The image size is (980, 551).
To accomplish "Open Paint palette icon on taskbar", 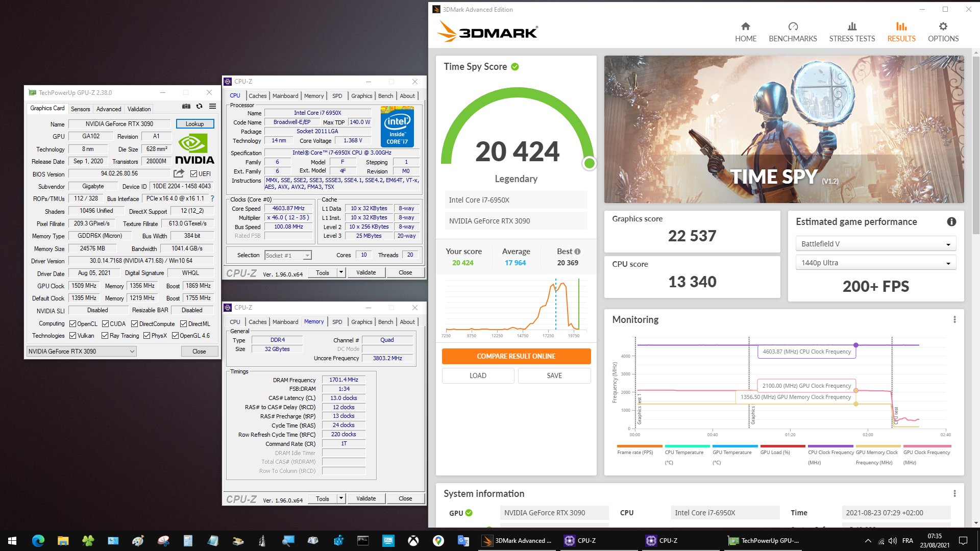I will click(138, 540).
